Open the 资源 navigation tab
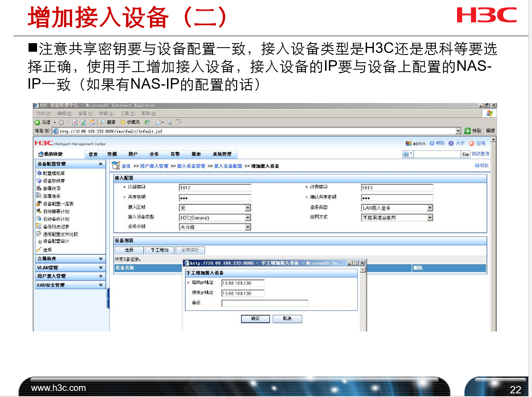This screenshot has width=532, height=397. coord(112,154)
